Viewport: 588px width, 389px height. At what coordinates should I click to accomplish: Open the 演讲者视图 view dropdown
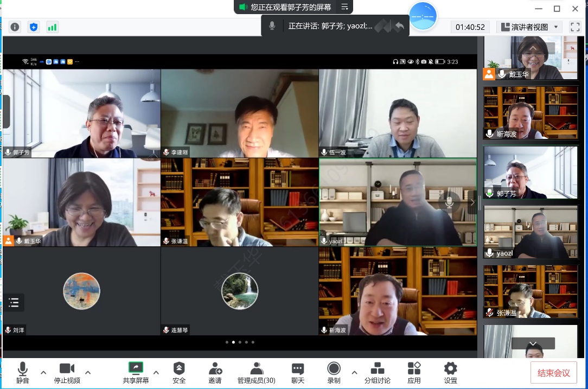[529, 27]
